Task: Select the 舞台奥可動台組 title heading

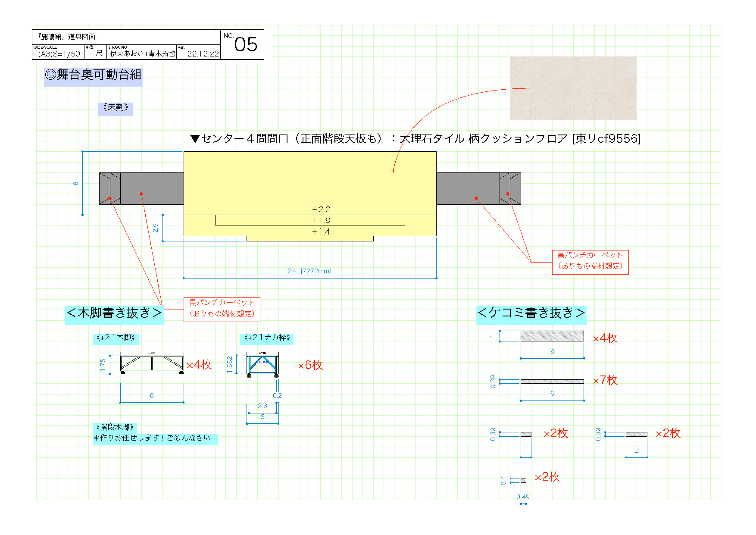Action: (93, 75)
